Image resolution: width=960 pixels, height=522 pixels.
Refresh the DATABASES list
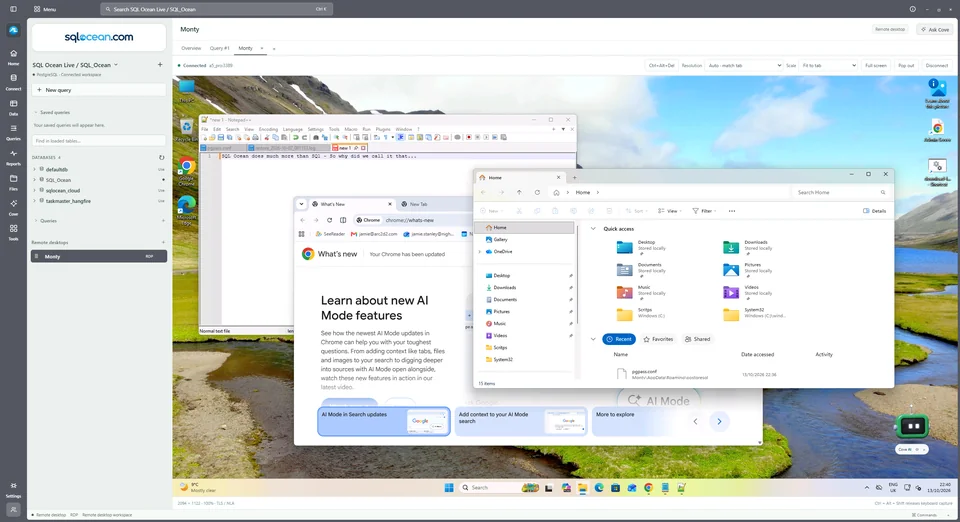pos(162,157)
